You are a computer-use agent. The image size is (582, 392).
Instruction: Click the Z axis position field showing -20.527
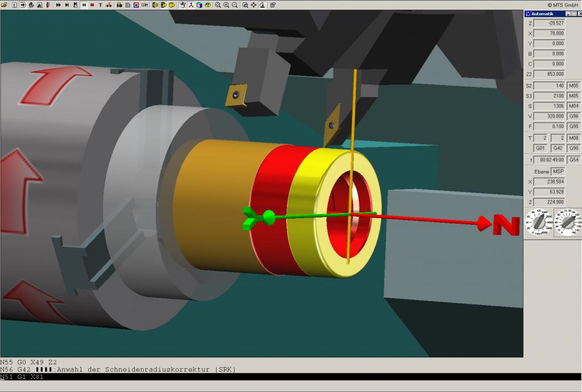point(549,23)
